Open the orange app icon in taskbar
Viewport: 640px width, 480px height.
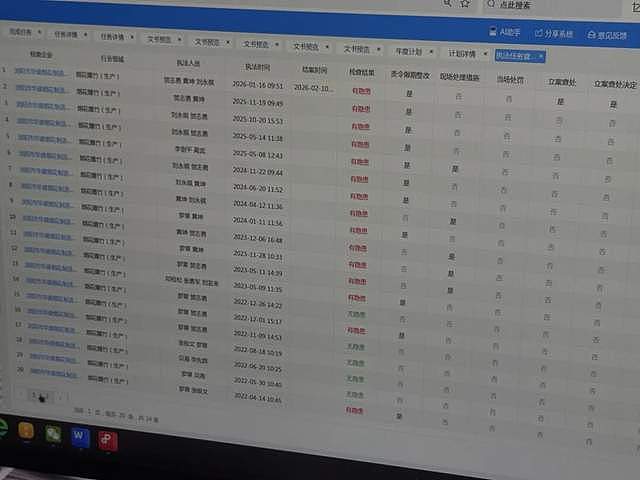pyautogui.click(x=26, y=430)
